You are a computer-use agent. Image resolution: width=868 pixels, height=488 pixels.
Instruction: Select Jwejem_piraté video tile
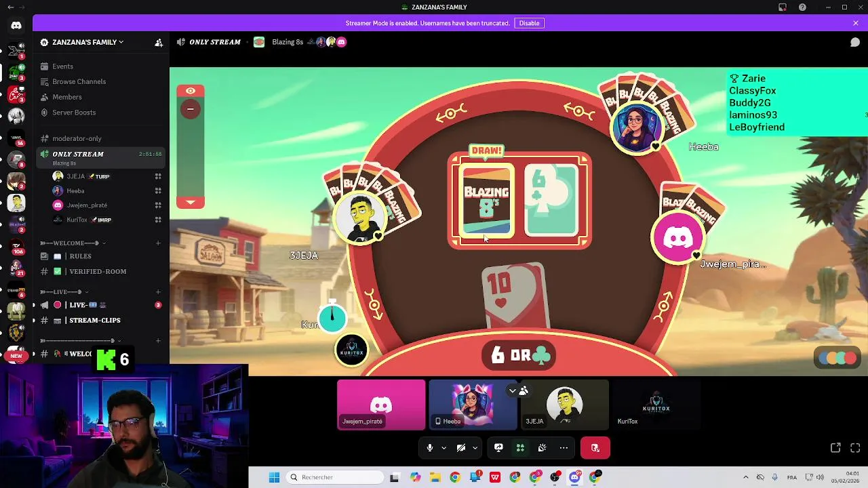tap(381, 405)
